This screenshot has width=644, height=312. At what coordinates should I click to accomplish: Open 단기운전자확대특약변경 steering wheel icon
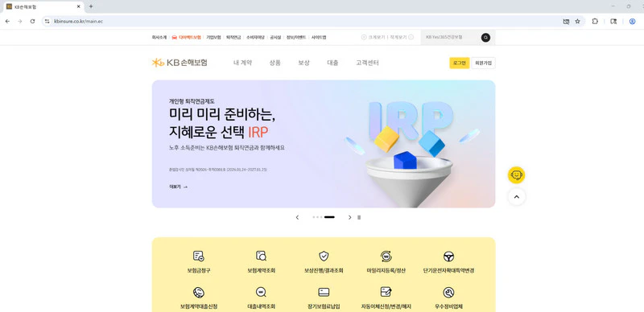448,257
